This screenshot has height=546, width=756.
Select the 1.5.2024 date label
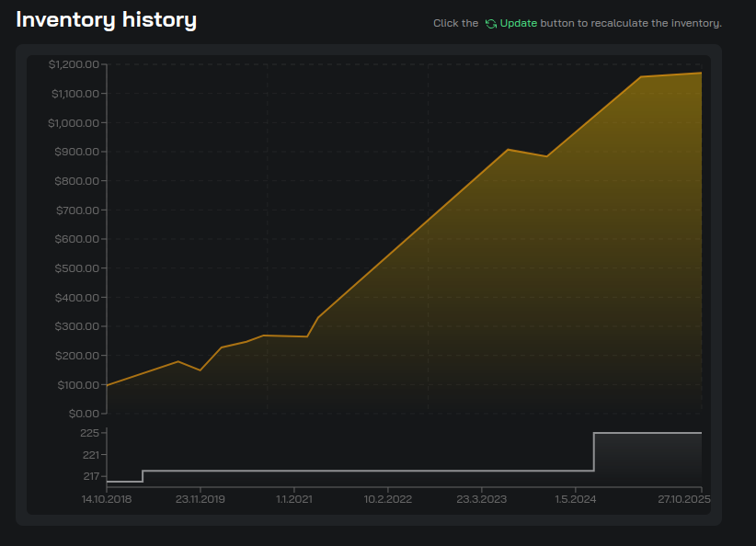(576, 499)
